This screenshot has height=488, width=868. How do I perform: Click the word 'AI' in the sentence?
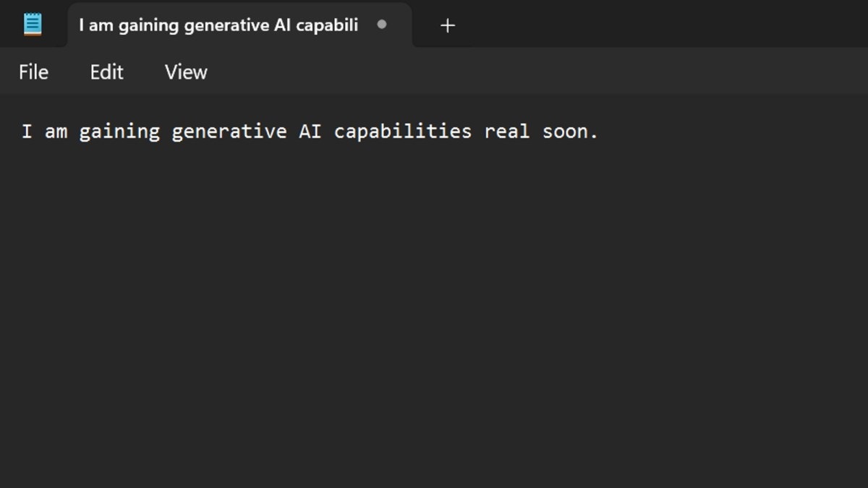(x=310, y=131)
